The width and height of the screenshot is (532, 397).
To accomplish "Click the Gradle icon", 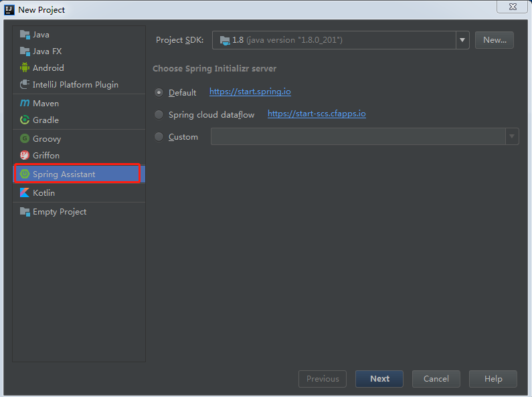I will tap(25, 120).
